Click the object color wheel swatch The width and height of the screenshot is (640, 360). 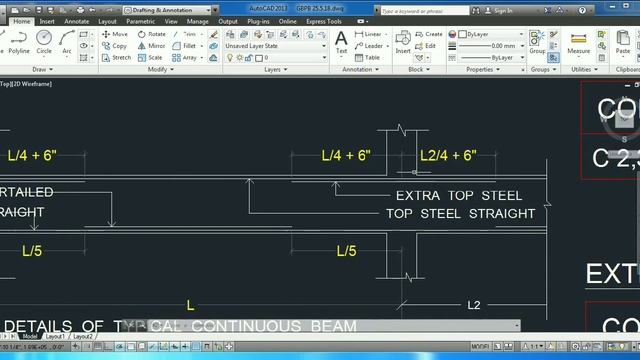[452, 34]
